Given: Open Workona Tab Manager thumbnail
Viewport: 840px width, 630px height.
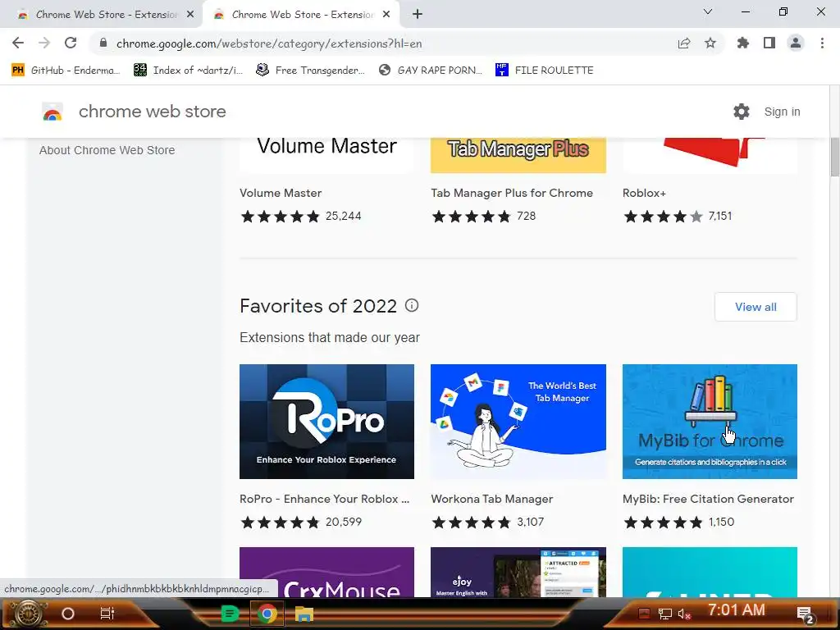Looking at the screenshot, I should tap(518, 422).
